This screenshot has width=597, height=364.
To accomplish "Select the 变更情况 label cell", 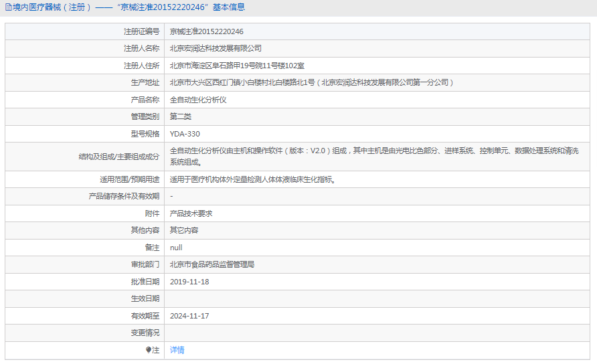I will coord(84,333).
